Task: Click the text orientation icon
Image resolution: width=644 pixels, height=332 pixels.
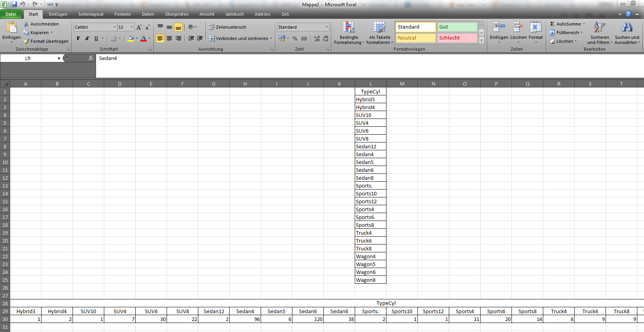Action: tap(191, 27)
